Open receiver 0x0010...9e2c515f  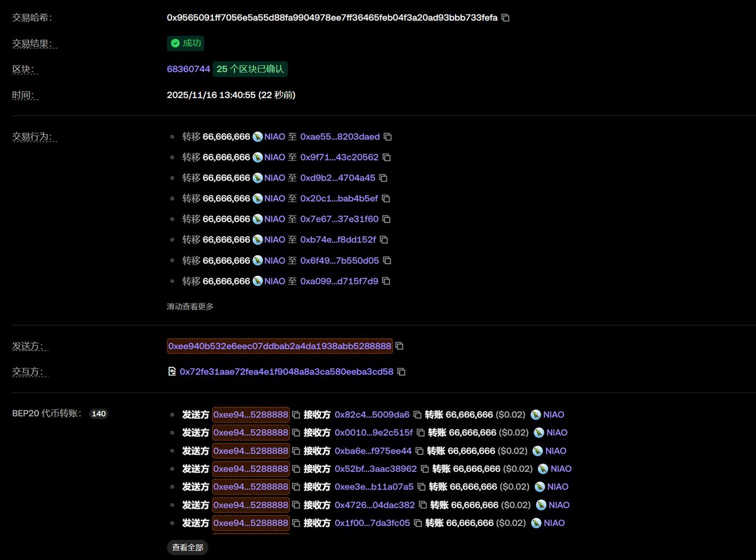click(374, 433)
